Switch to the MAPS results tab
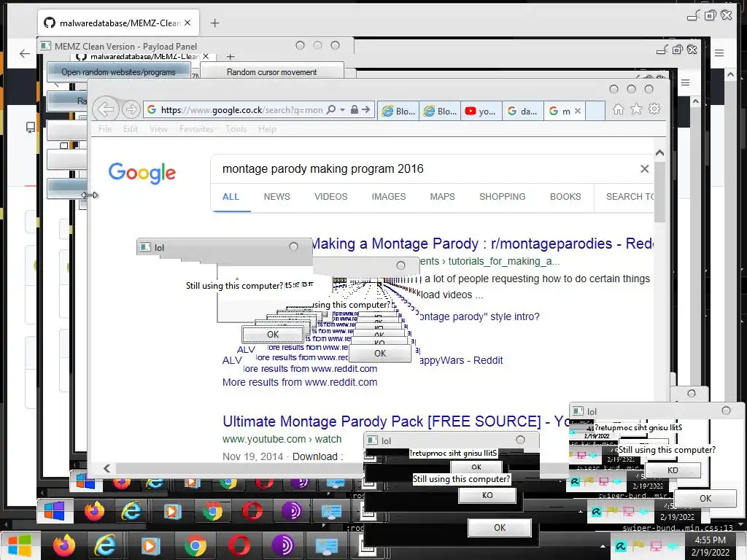This screenshot has height=560, width=747. point(442,197)
